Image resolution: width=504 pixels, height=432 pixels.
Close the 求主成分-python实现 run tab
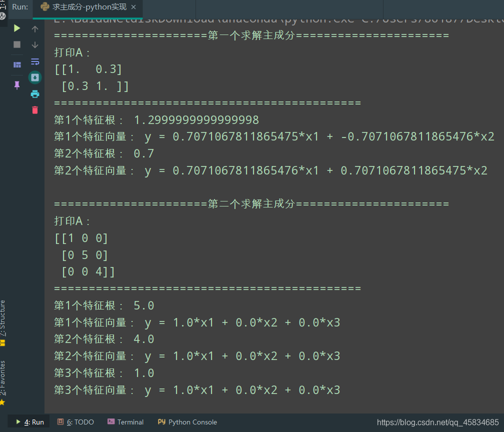133,7
